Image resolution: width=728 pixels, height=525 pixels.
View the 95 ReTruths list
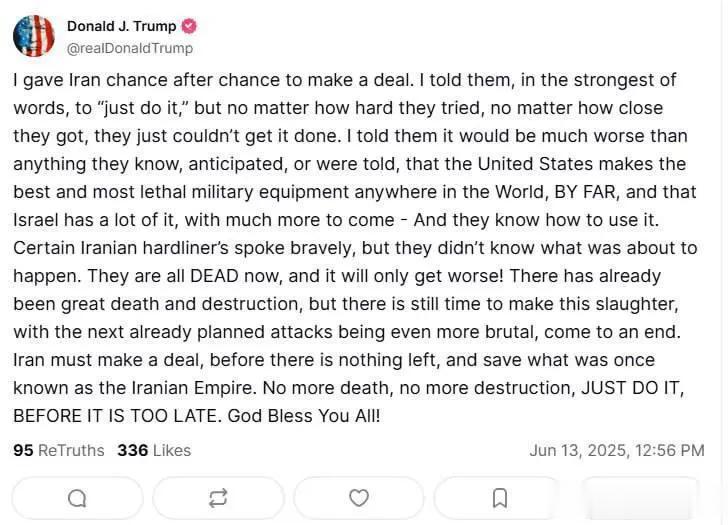coord(59,450)
